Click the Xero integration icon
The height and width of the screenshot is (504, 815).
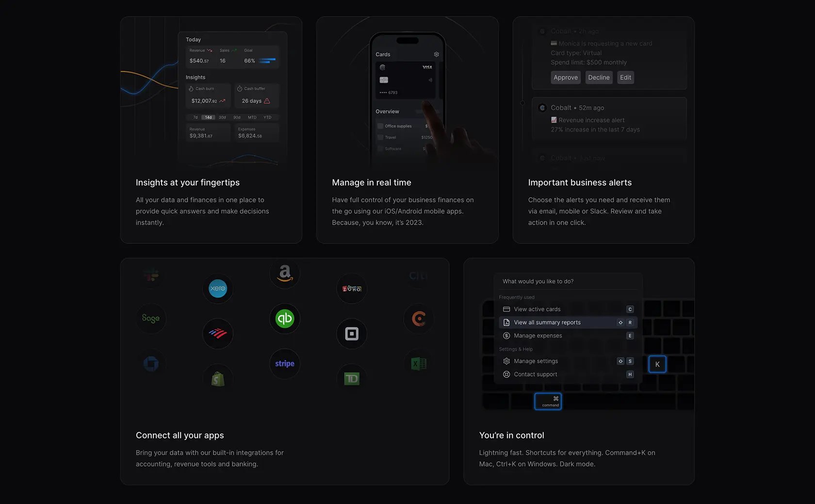[217, 288]
